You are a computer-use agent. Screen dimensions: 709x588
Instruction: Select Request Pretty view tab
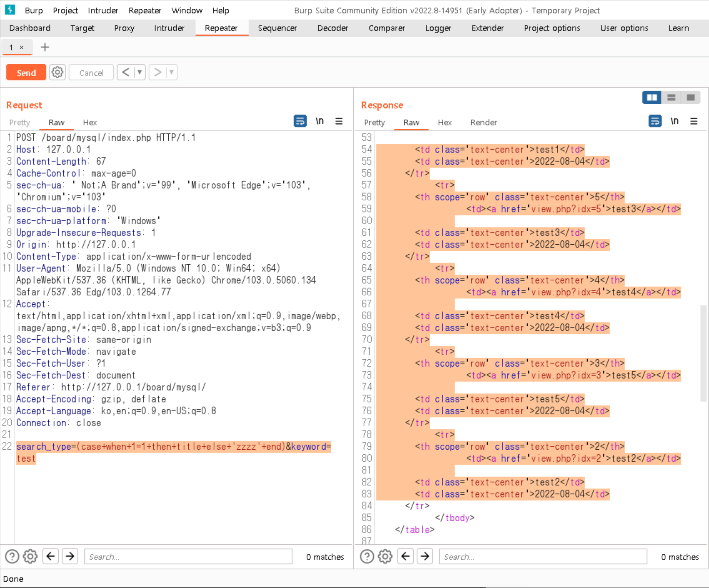[x=20, y=122]
